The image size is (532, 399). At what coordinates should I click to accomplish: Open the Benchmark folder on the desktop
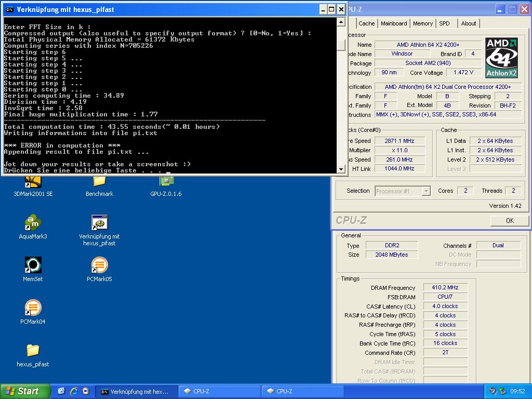(x=99, y=187)
